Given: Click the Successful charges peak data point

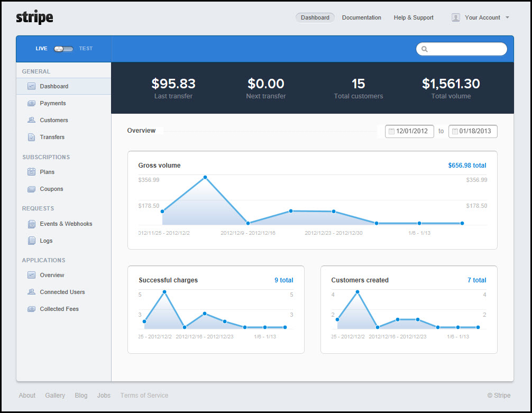Looking at the screenshot, I should tap(164, 292).
